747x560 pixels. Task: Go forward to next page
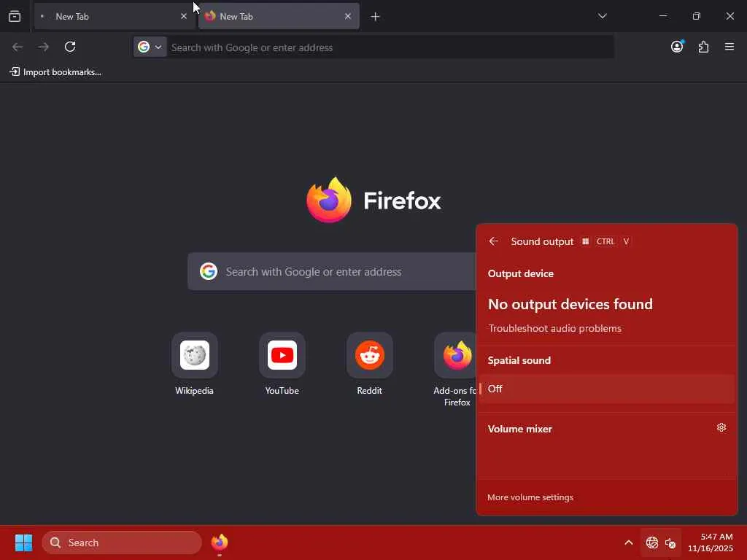[43, 47]
